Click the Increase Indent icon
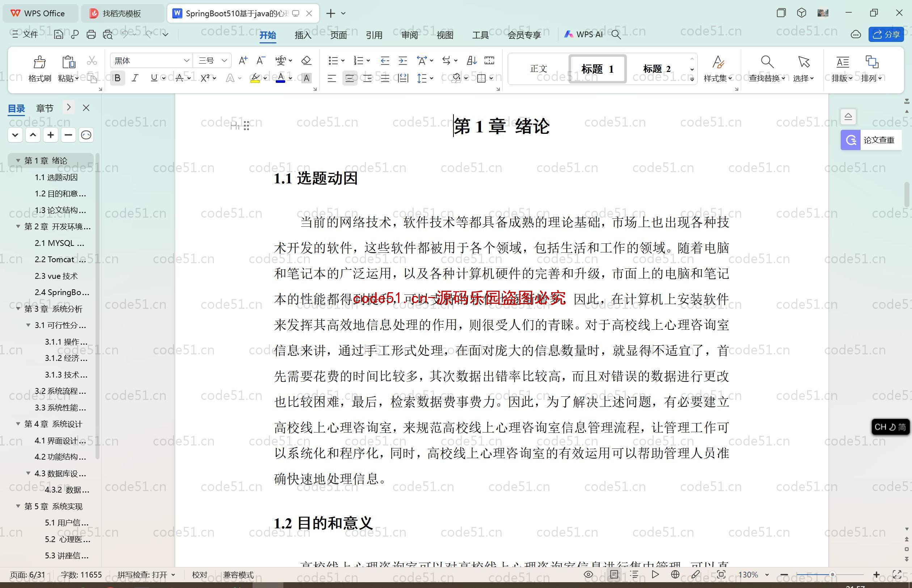 coord(403,60)
